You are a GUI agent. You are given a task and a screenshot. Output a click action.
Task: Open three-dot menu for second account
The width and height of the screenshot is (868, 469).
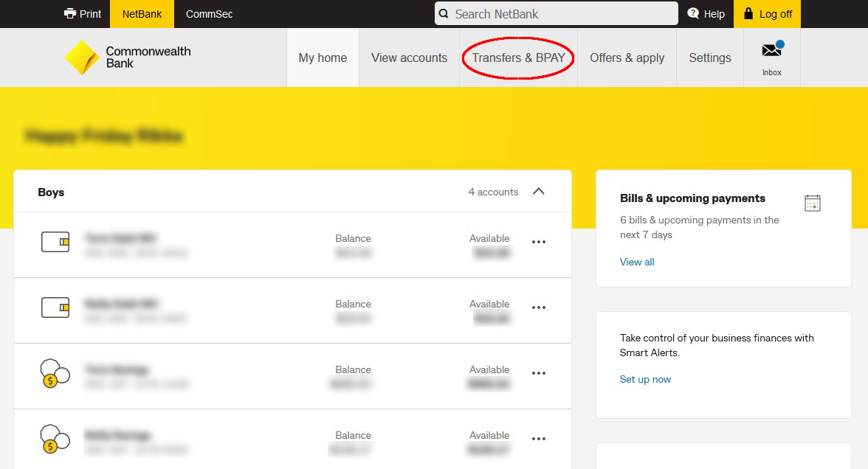(539, 308)
